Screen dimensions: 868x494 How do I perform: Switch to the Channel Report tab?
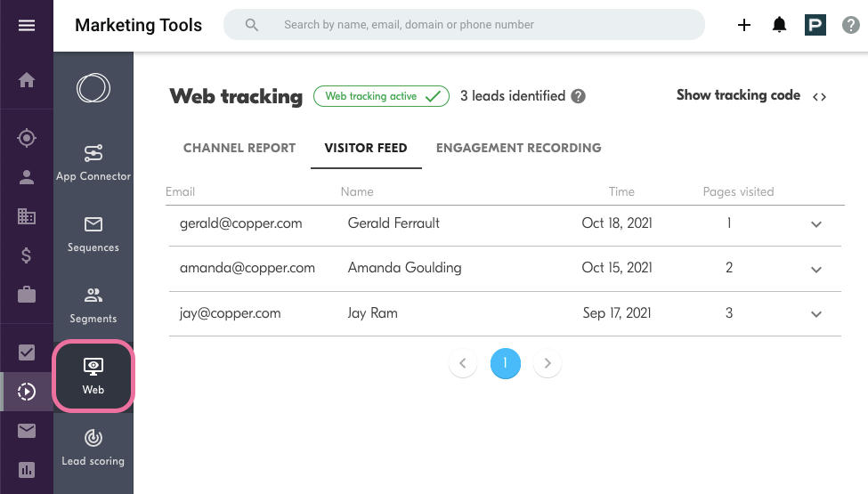pos(239,148)
